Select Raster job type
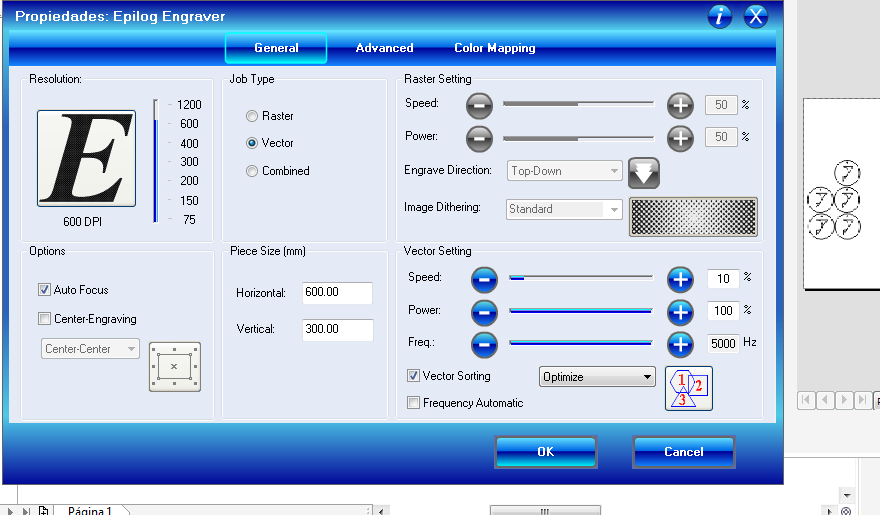Image resolution: width=880 pixels, height=515 pixels. (252, 116)
